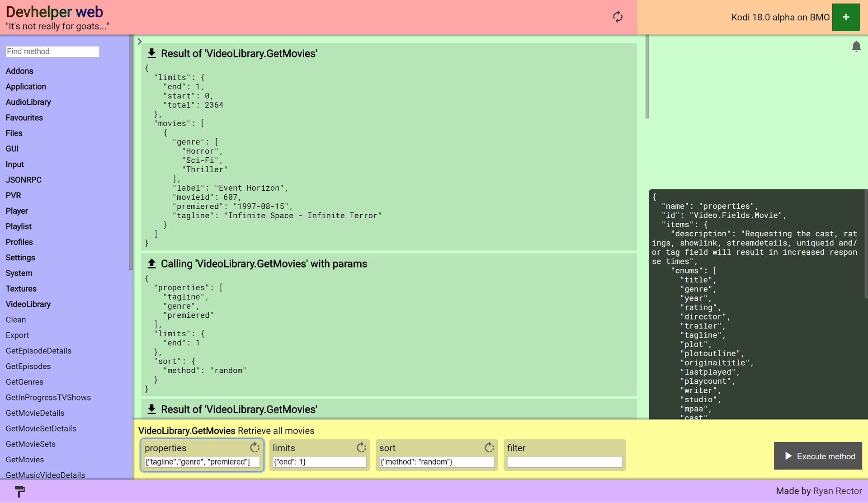Select the GetMovieDetails method
The width and height of the screenshot is (868, 503).
click(x=35, y=413)
